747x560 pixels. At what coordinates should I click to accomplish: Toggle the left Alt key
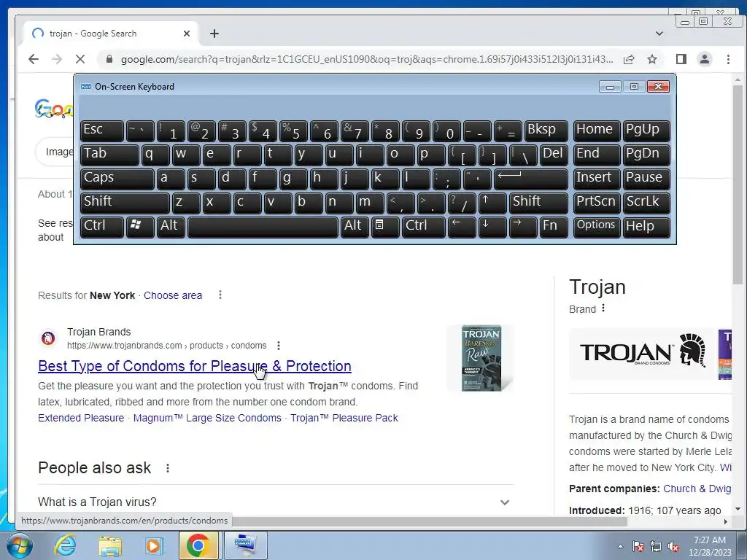pos(171,227)
